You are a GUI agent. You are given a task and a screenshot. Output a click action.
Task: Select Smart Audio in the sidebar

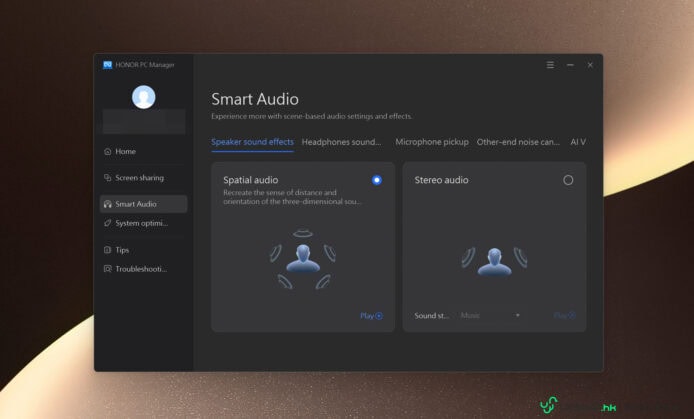[143, 204]
